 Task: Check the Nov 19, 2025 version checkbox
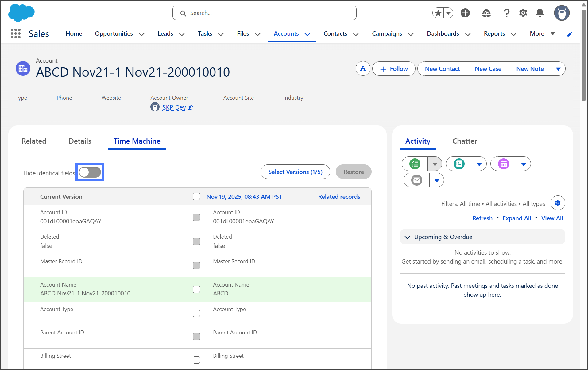[196, 197]
